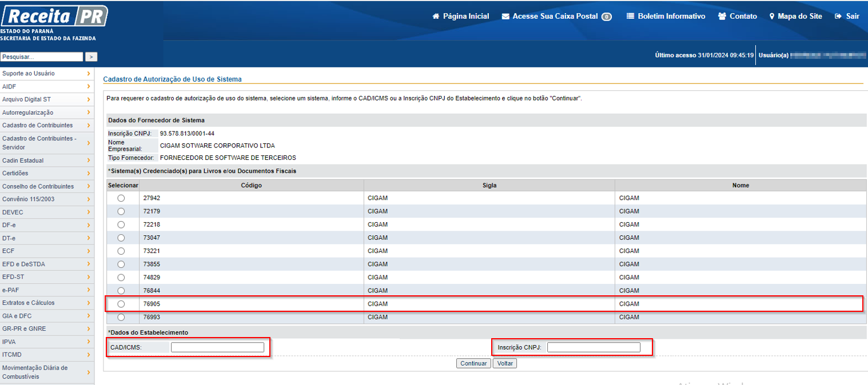Select radio button for code 73047
868x385 pixels.
(x=121, y=238)
